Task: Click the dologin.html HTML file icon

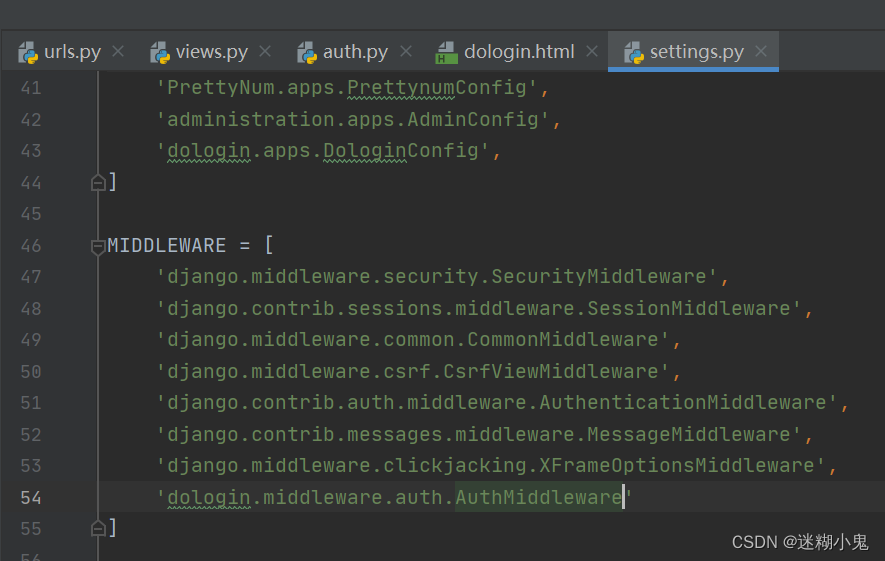Action: tap(446, 52)
